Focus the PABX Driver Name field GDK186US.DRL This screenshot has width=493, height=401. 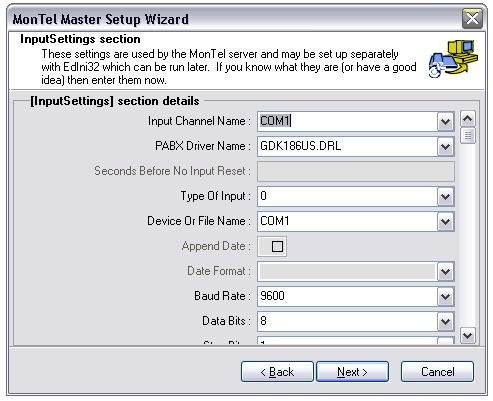pos(347,146)
